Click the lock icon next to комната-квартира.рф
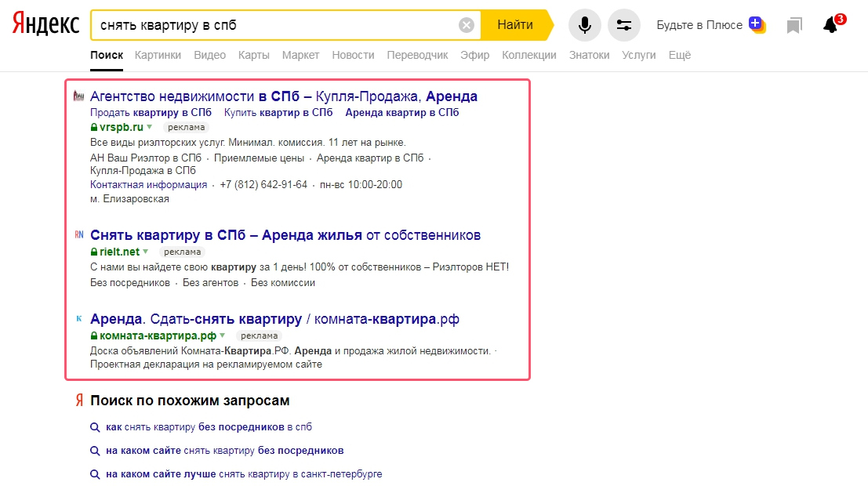The width and height of the screenshot is (868, 486). [x=93, y=336]
